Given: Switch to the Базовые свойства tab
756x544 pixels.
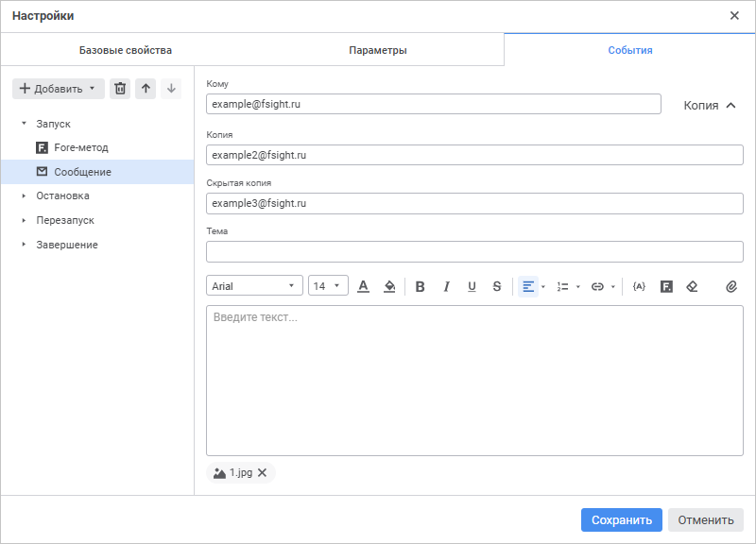Looking at the screenshot, I should [x=126, y=50].
